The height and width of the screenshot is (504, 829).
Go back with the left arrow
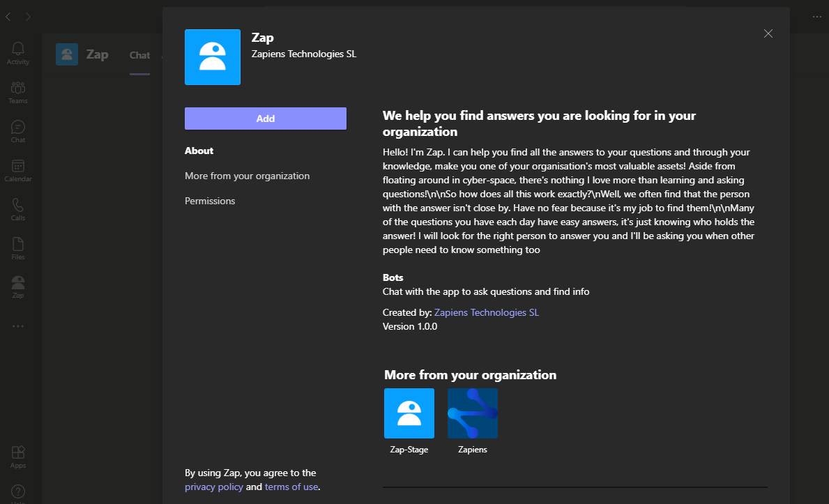(x=8, y=17)
